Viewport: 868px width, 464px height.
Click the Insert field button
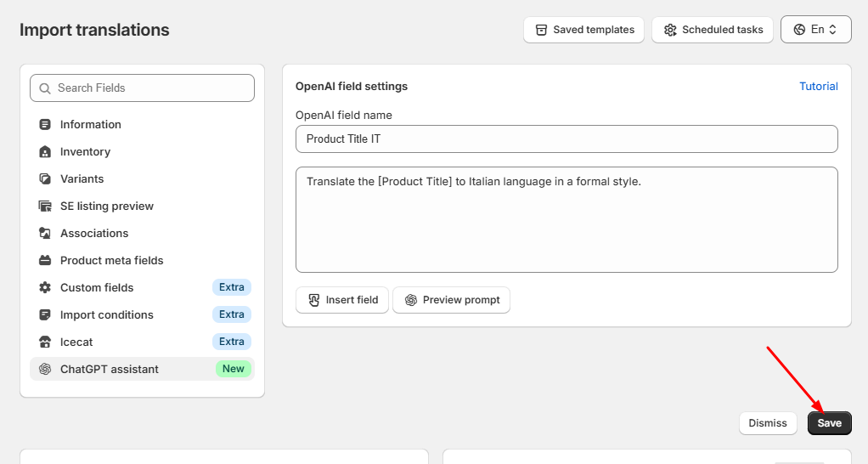pos(342,300)
